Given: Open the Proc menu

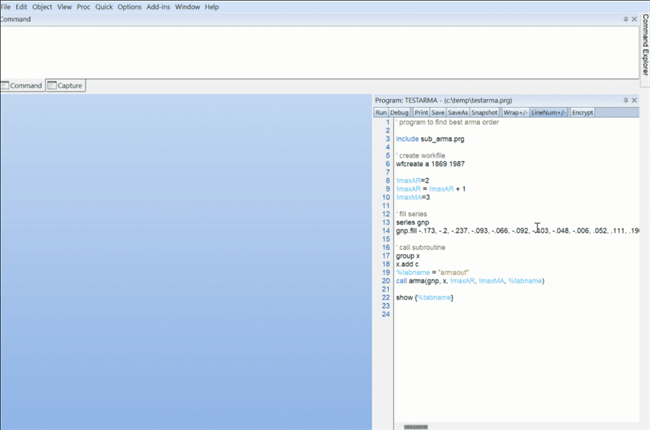Looking at the screenshot, I should click(x=84, y=7).
